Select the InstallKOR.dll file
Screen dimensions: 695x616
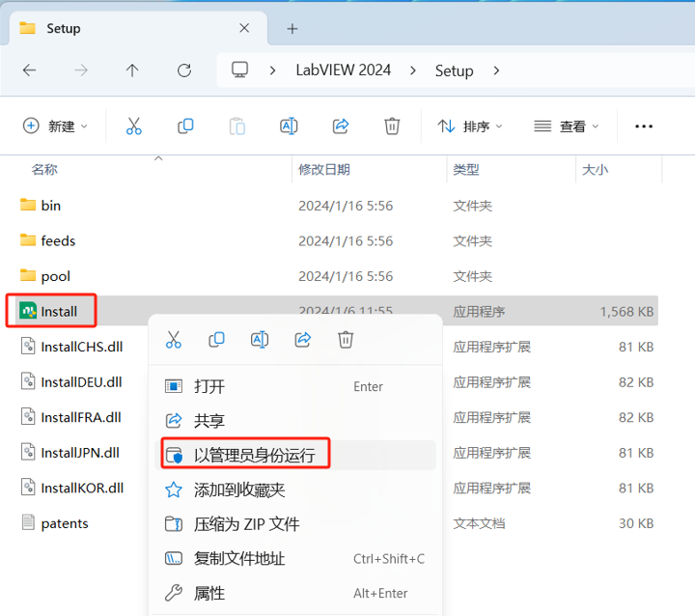point(82,488)
